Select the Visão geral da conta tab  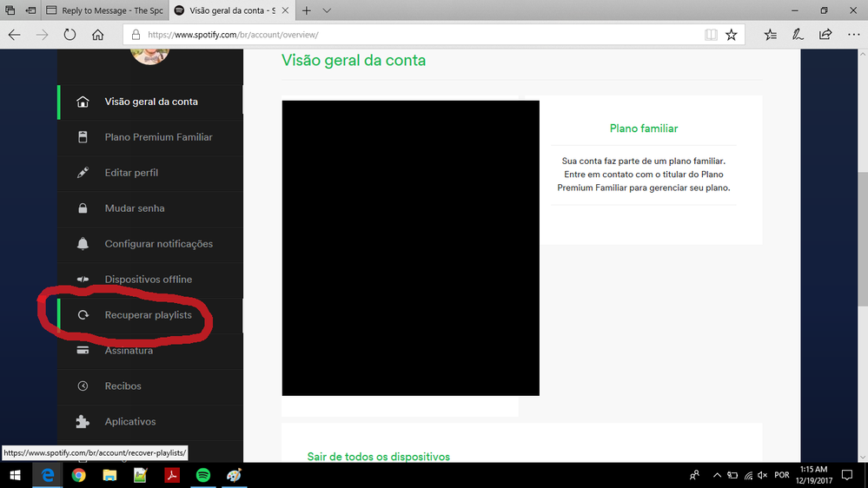pos(227,10)
